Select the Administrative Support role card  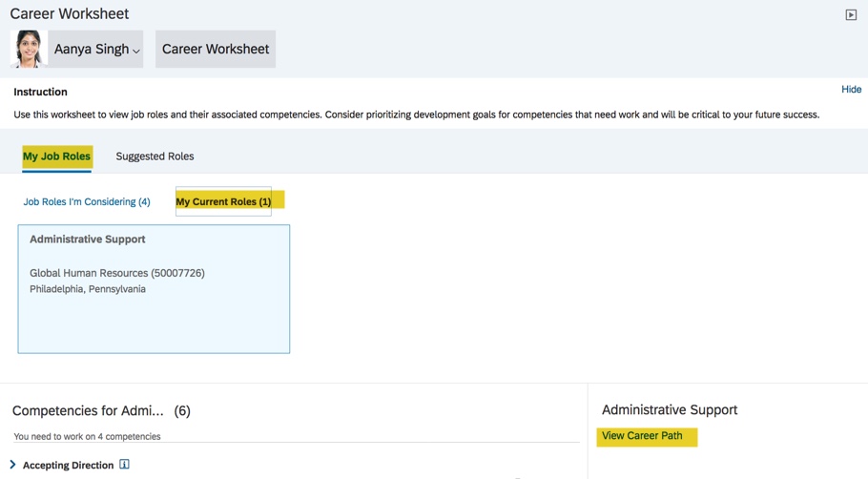pyautogui.click(x=154, y=289)
